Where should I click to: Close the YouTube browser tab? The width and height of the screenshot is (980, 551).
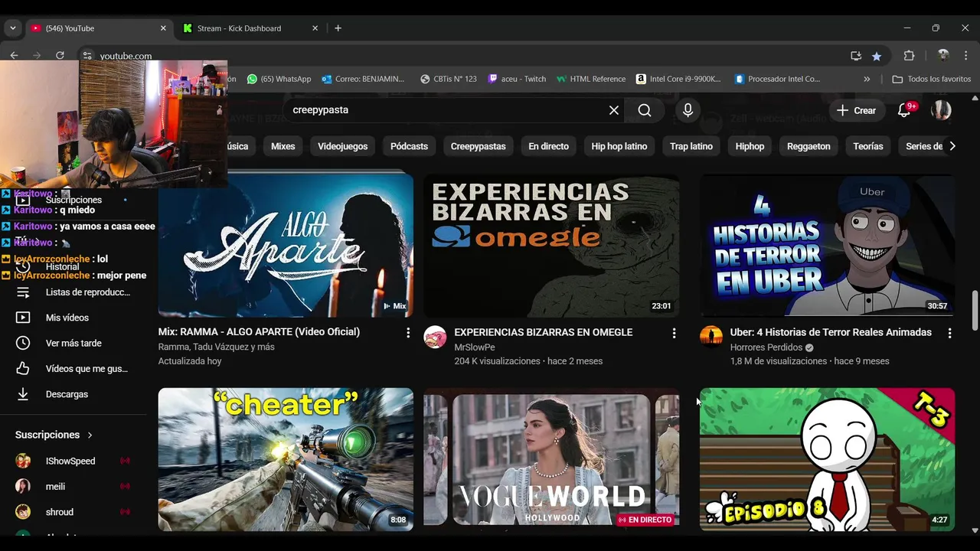click(x=163, y=28)
